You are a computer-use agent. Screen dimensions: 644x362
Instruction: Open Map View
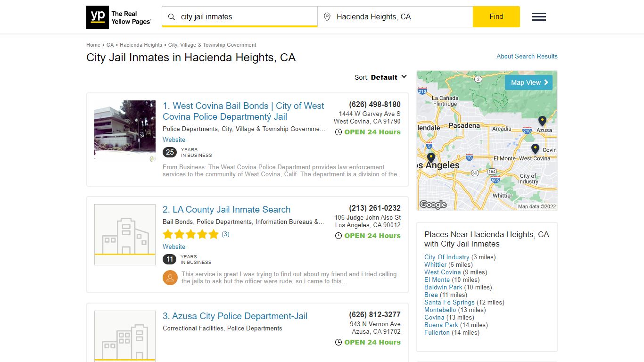529,82
